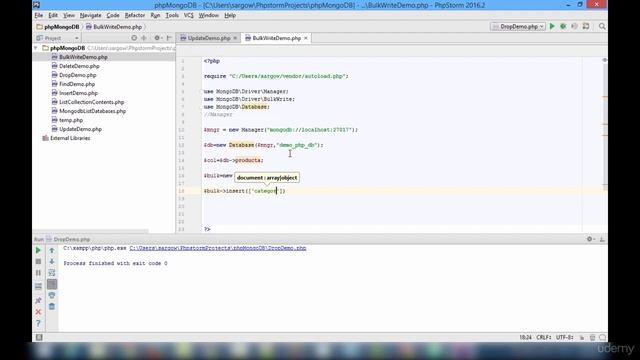Click the Collapse All icon in Project panel
The height and width of the screenshot is (360, 640).
coord(144,38)
